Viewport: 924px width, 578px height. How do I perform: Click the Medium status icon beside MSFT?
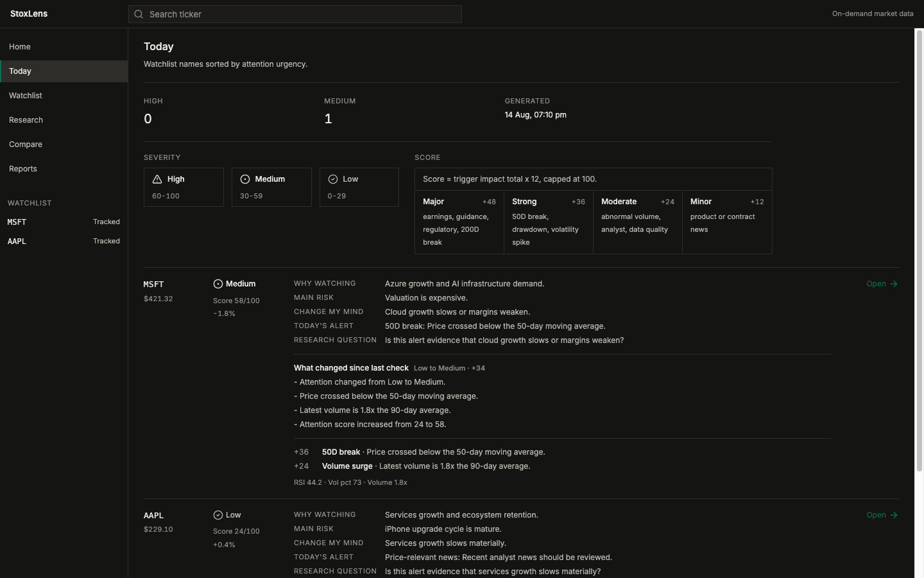pyautogui.click(x=218, y=284)
